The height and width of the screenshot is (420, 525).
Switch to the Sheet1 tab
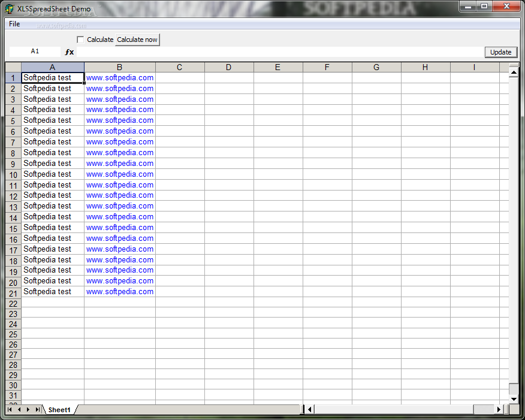tap(59, 410)
